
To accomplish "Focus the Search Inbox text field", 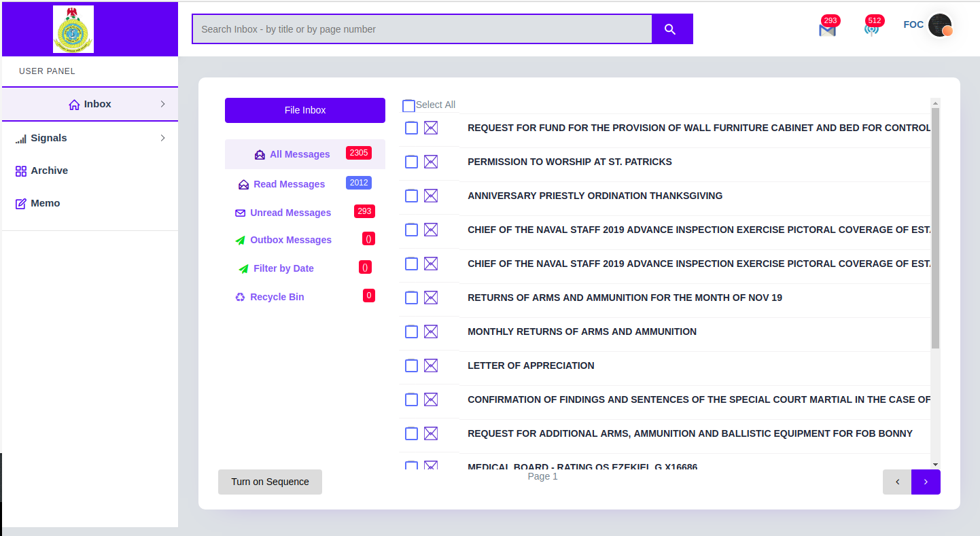I will [421, 29].
